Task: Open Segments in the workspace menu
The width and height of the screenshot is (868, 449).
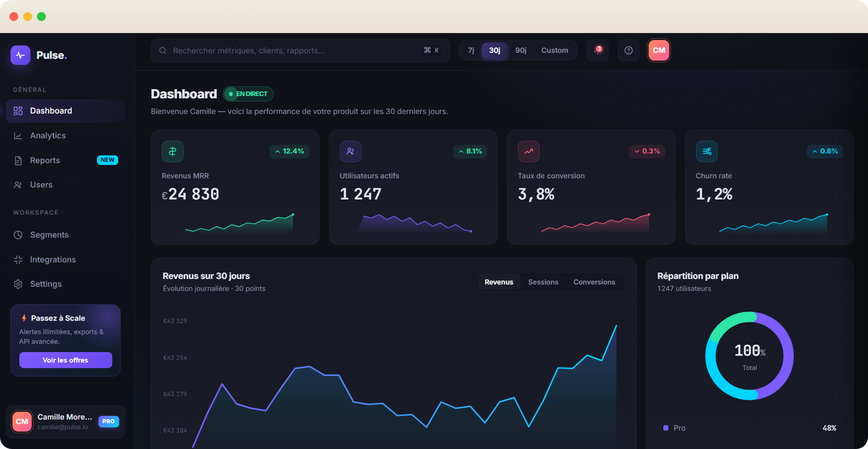Action: [65, 235]
